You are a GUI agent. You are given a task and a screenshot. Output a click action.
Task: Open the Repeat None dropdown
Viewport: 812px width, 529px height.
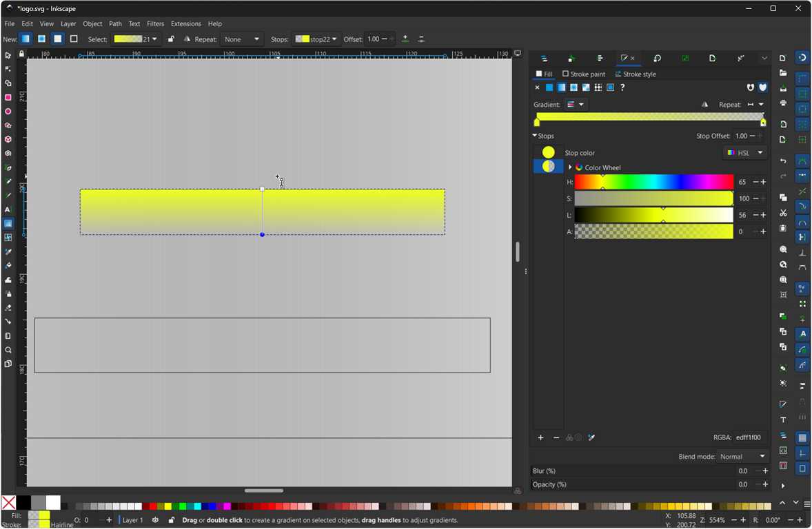click(241, 39)
